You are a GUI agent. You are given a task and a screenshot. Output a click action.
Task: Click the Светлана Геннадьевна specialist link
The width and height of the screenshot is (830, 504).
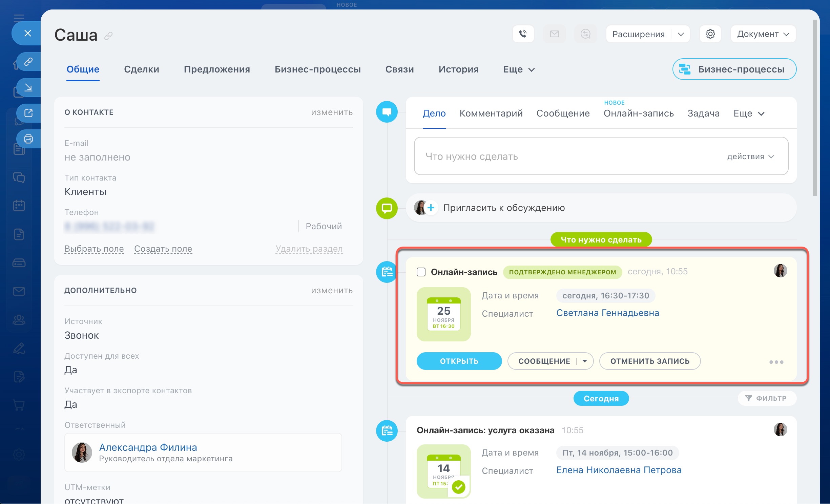pyautogui.click(x=607, y=313)
